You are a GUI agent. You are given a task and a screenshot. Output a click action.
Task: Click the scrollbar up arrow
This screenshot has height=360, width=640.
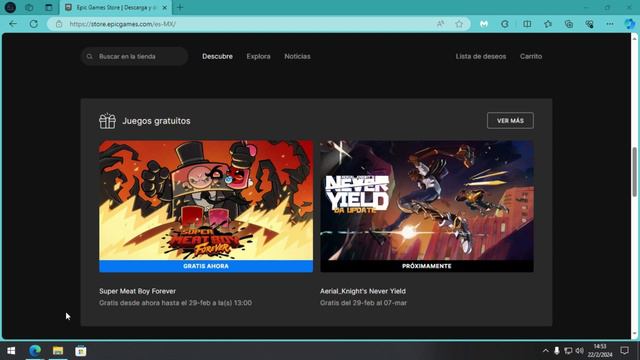click(634, 38)
